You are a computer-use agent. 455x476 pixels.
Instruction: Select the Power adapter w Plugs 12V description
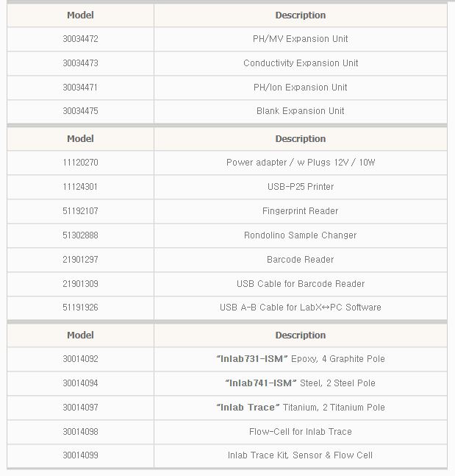(300, 163)
